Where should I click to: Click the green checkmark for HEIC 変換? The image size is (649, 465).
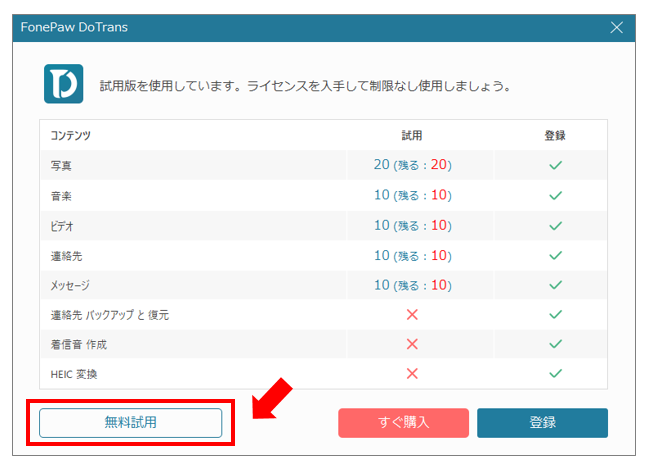point(555,373)
